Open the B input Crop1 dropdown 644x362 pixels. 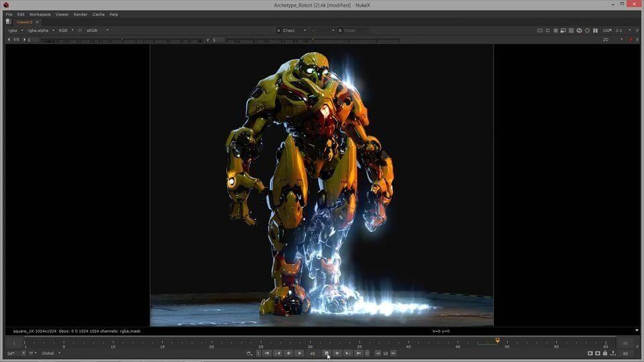coord(356,30)
